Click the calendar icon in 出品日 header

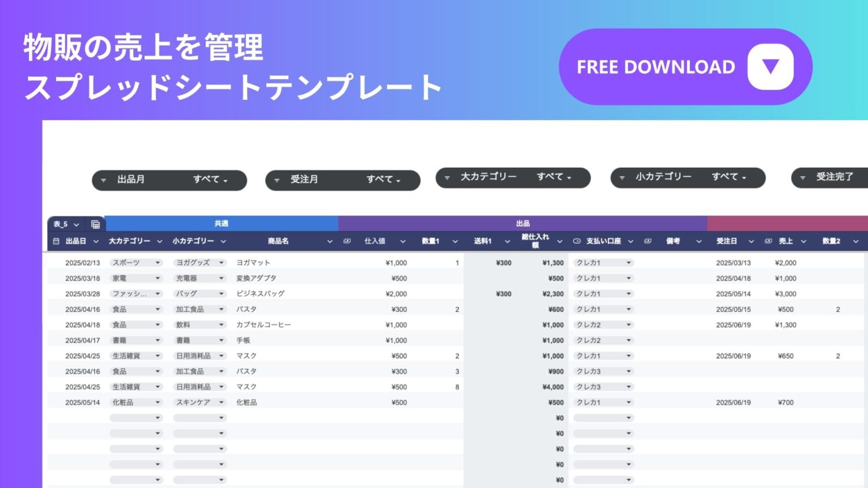click(56, 241)
